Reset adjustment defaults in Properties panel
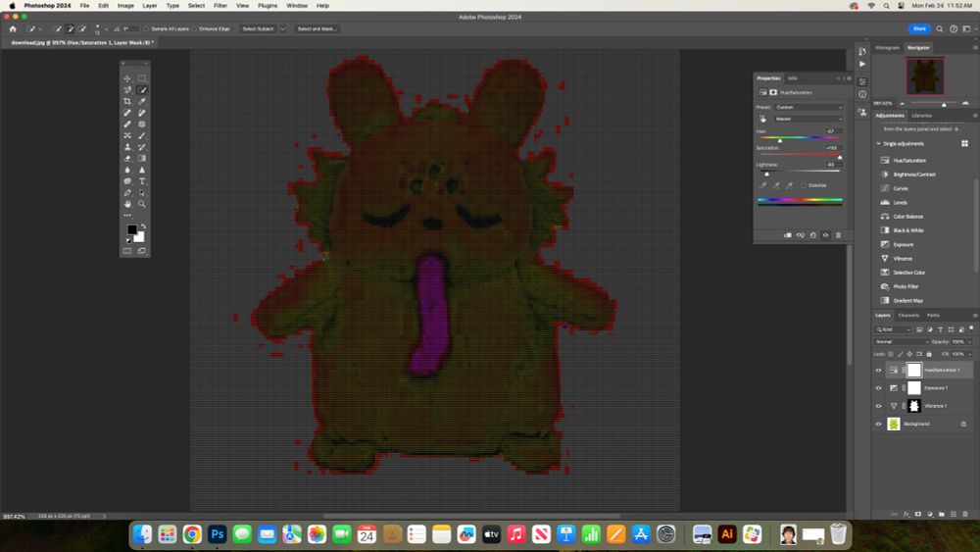The height and width of the screenshot is (552, 980). [x=812, y=235]
